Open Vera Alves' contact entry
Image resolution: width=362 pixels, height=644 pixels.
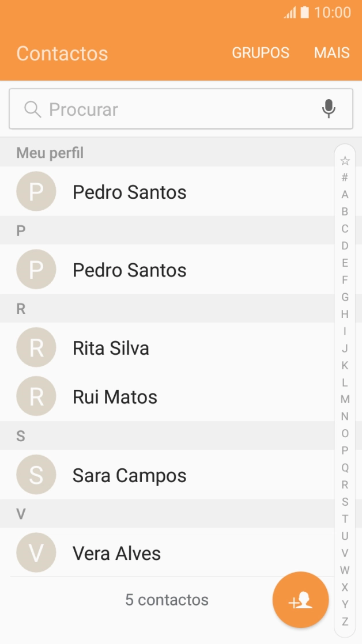point(116,553)
